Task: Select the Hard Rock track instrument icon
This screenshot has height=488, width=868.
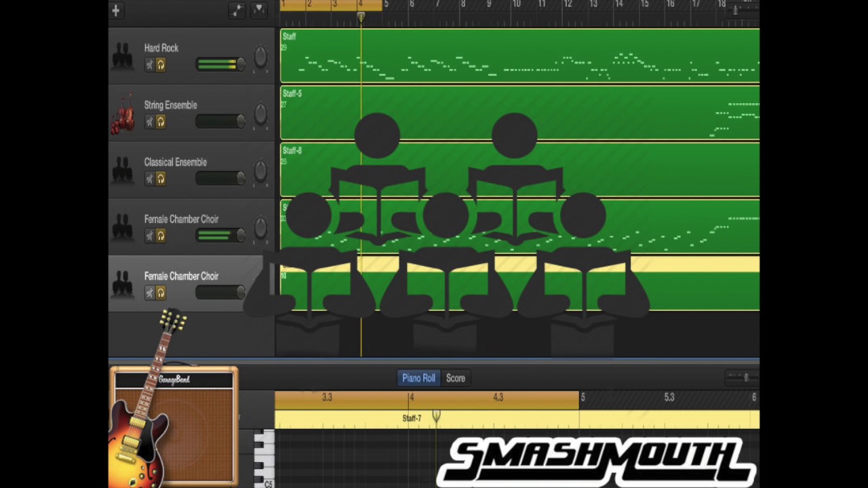Action: [123, 56]
